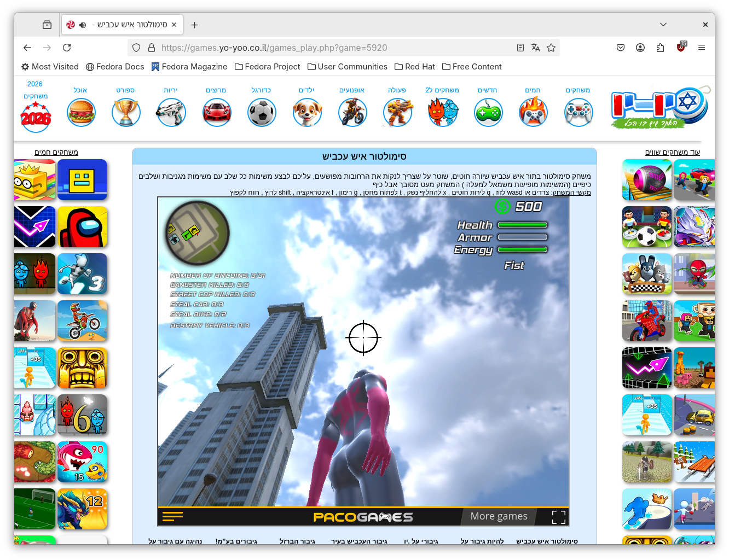Open the Spider-Man motorcycle game thumbnail
Viewport: 729px width, 560px height.
[647, 321]
